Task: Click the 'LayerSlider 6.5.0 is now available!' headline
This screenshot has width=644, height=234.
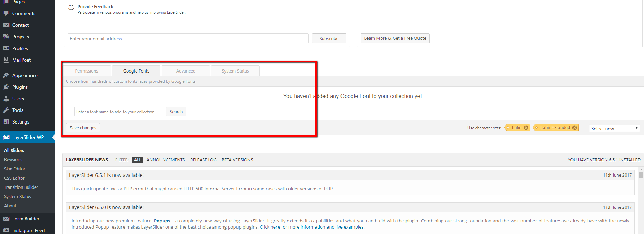Action: point(106,207)
